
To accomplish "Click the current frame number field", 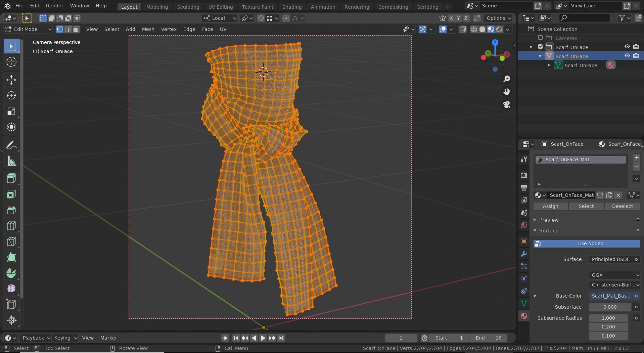I will pos(401,338).
